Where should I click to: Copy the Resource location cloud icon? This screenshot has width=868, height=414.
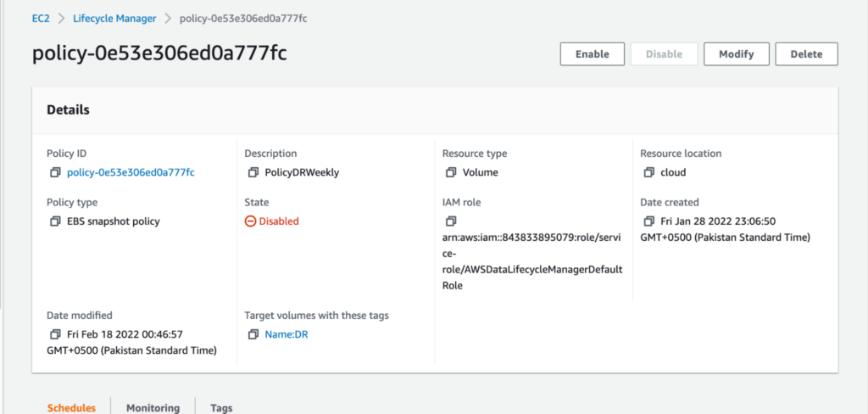pyautogui.click(x=648, y=173)
